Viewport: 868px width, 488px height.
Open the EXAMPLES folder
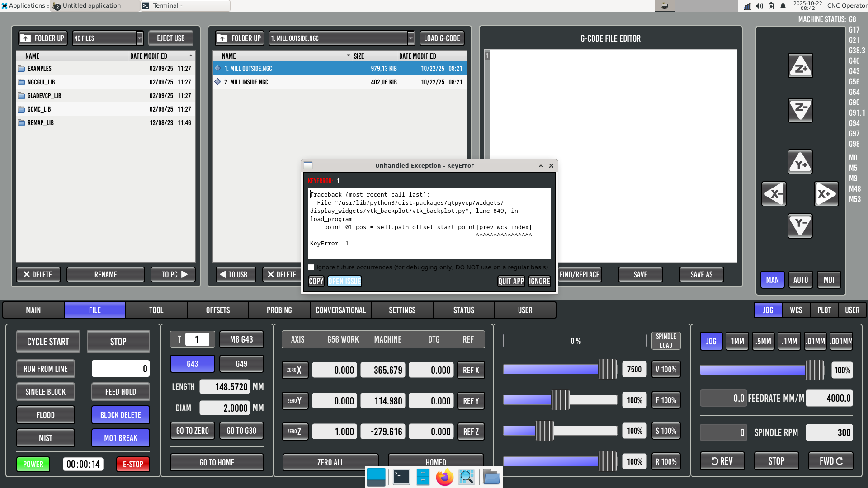[x=39, y=69]
